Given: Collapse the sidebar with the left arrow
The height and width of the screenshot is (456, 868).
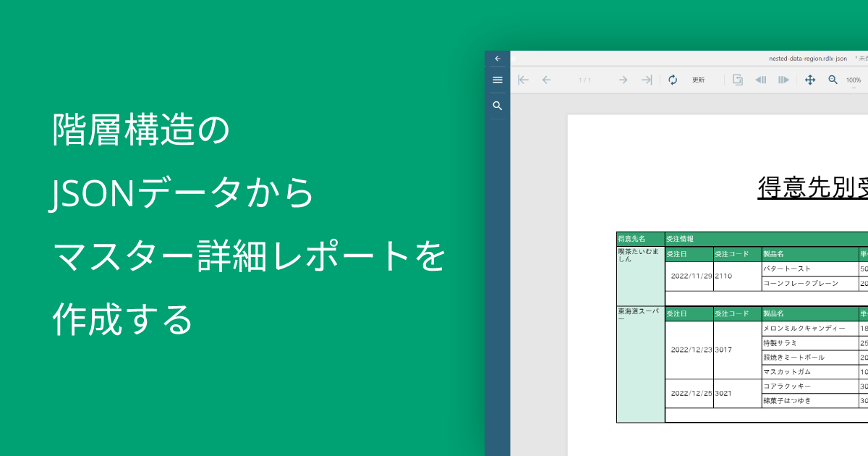Looking at the screenshot, I should pyautogui.click(x=497, y=58).
